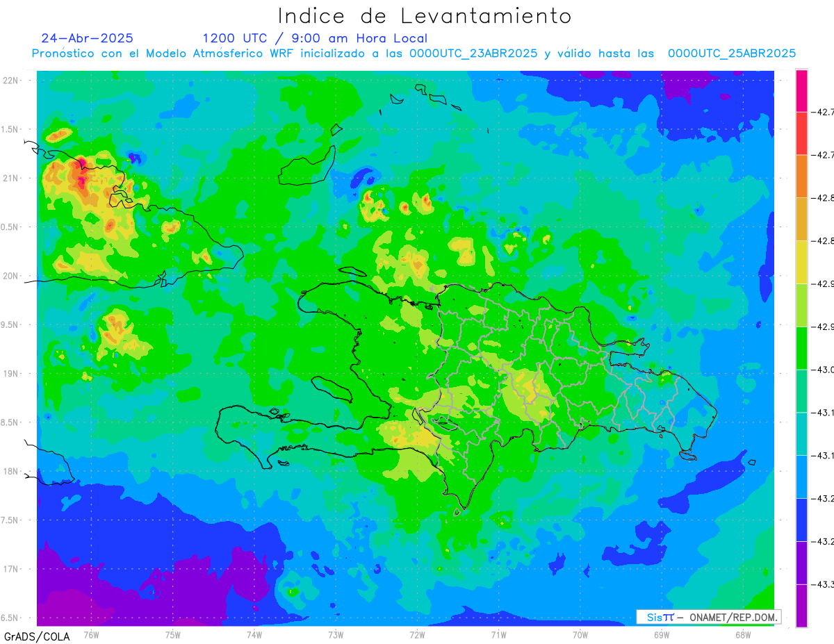
Task: Select the bright yellow legend swatch
Action: (801, 262)
